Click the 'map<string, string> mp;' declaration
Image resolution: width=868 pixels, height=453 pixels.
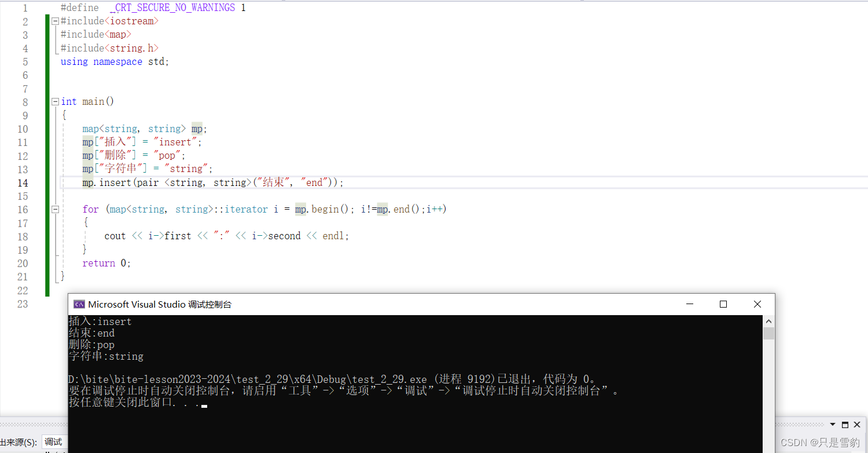(x=145, y=129)
